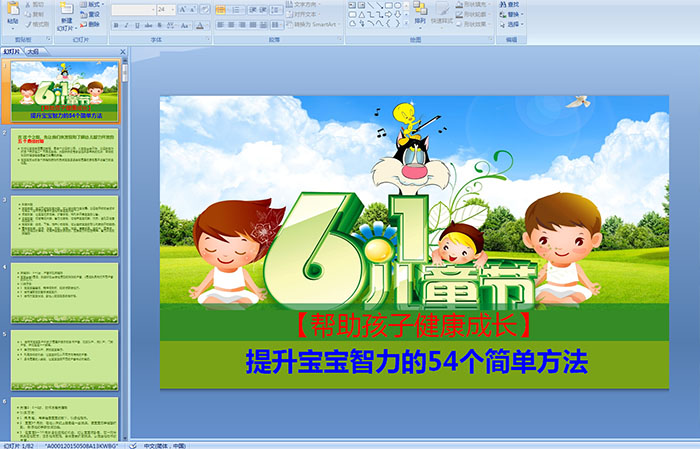Select the right block arrow shape
700x449 pixels.
pos(388,15)
